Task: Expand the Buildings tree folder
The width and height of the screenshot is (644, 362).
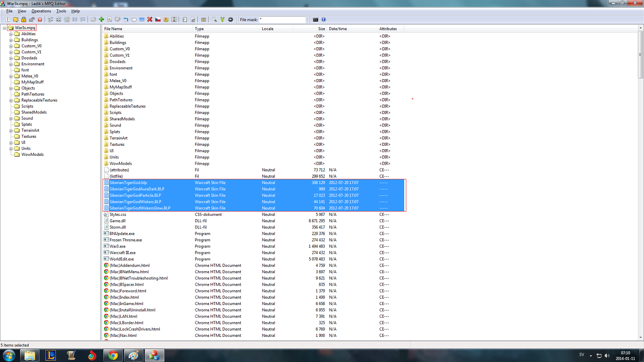Action: pyautogui.click(x=11, y=40)
